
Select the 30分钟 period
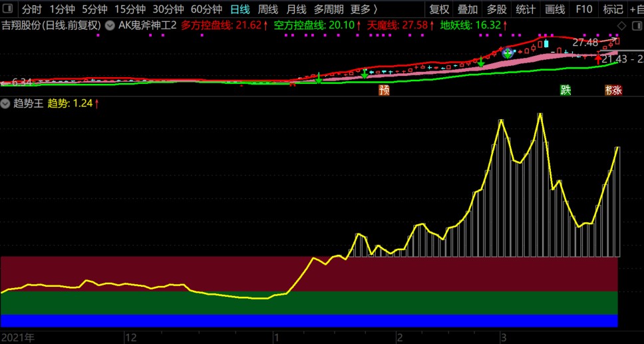(168, 9)
